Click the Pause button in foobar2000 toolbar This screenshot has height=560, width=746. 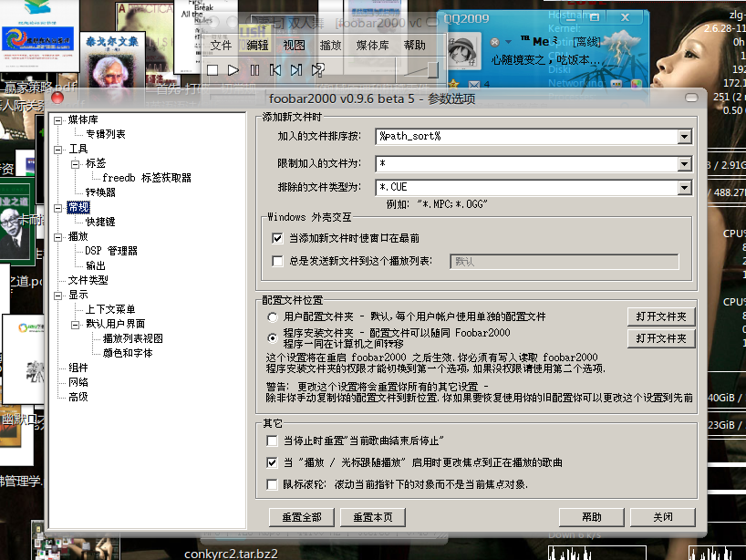[x=255, y=70]
